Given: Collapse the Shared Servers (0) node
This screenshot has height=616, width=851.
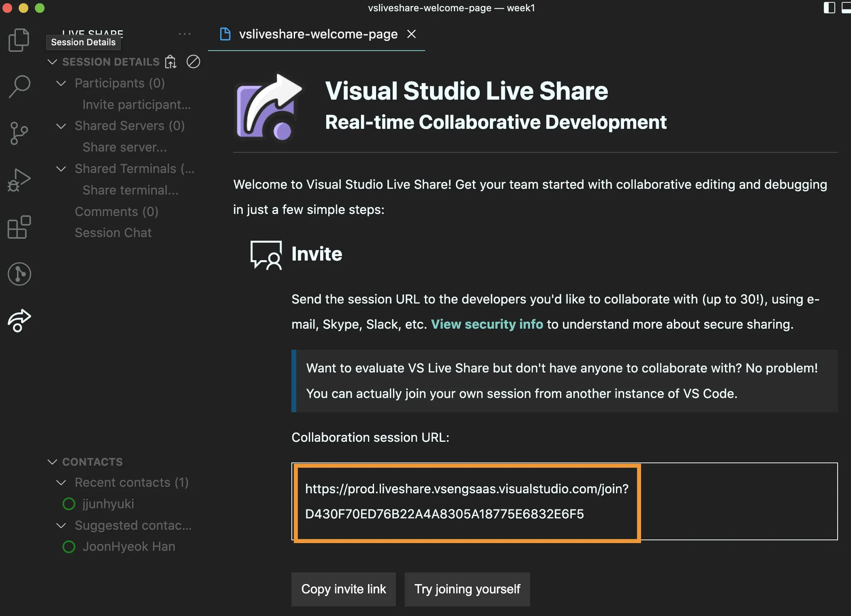Looking at the screenshot, I should click(x=61, y=126).
